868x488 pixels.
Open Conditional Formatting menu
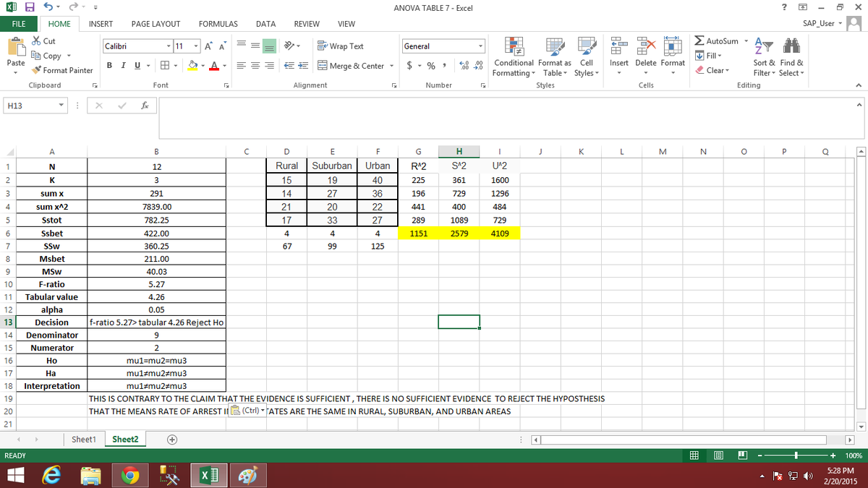click(514, 57)
